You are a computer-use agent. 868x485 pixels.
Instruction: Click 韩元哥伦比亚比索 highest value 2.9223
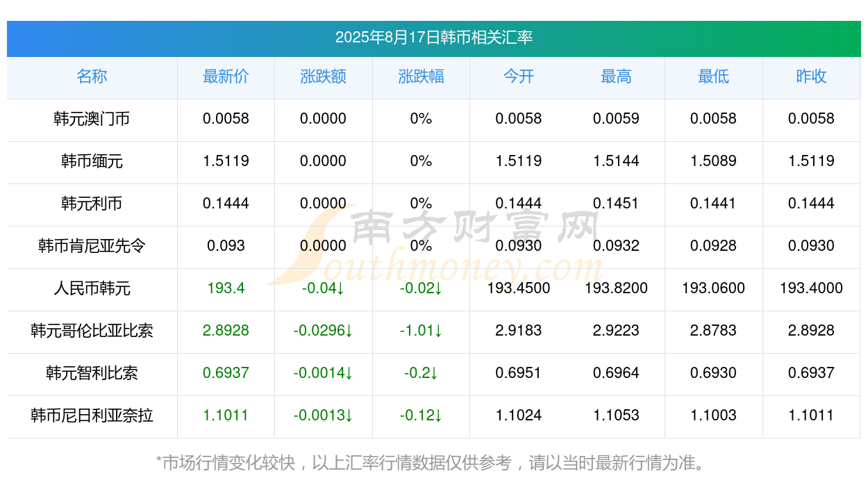coord(616,331)
